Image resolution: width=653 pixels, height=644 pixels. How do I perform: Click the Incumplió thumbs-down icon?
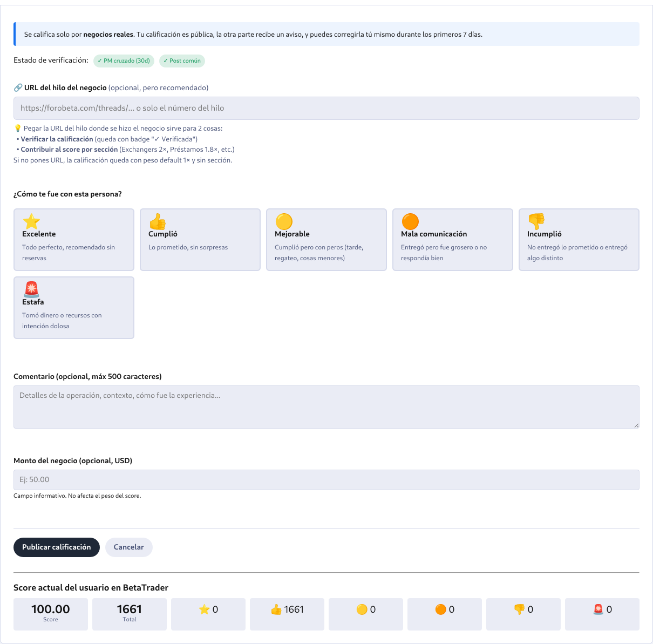point(536,221)
